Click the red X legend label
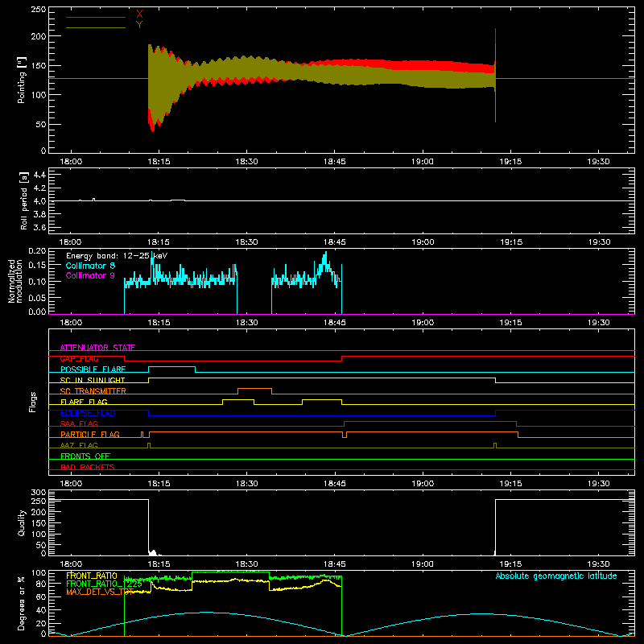 [139, 14]
